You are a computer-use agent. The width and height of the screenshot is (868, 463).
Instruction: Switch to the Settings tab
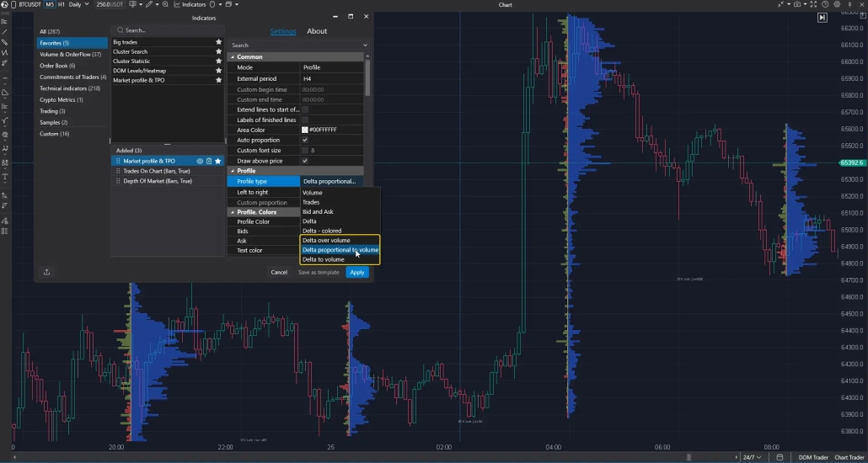283,31
